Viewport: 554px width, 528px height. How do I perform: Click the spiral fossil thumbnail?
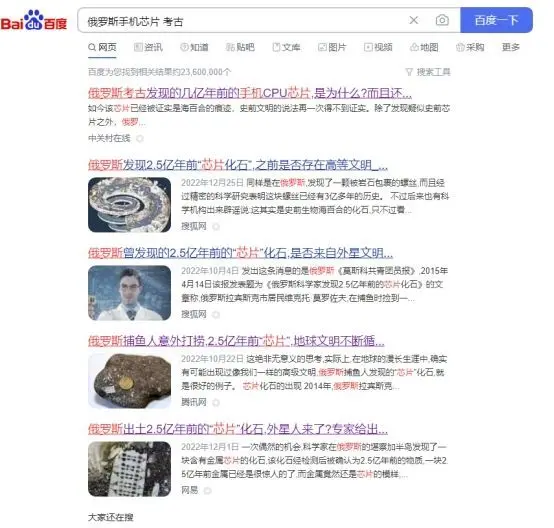click(129, 205)
